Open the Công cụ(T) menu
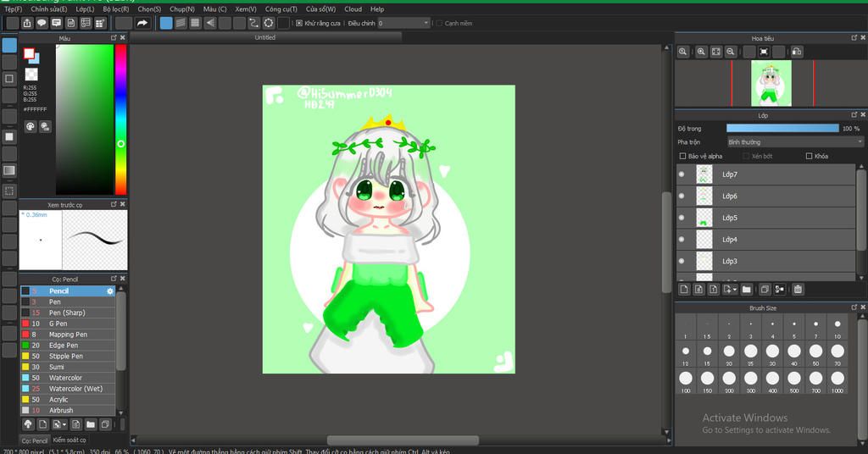The image size is (868, 454). (281, 8)
